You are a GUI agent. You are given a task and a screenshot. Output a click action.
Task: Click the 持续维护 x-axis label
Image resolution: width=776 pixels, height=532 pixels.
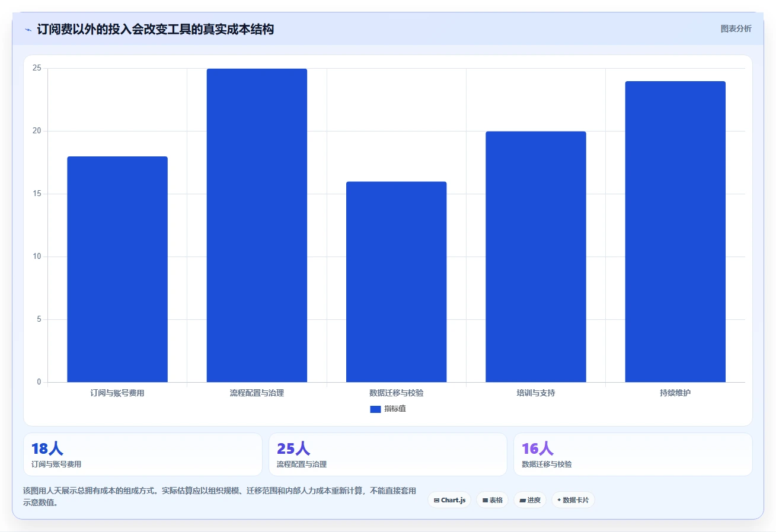(675, 393)
